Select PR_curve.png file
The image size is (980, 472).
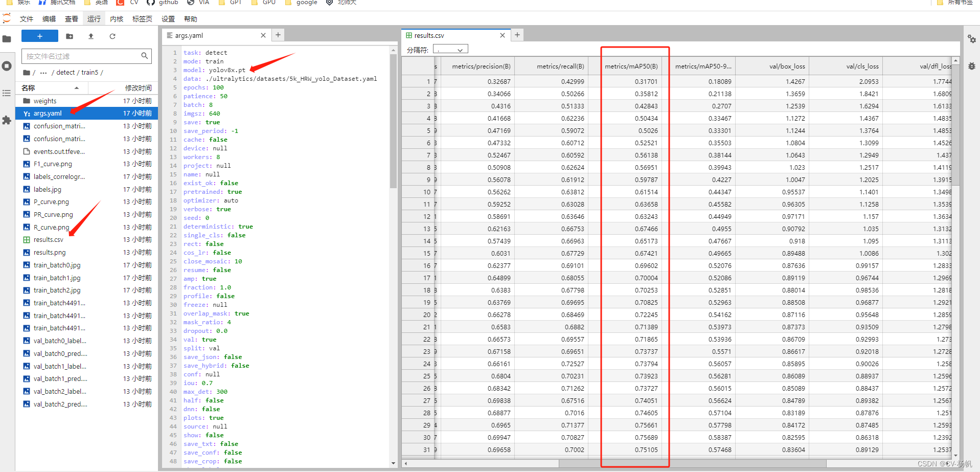(87, 215)
